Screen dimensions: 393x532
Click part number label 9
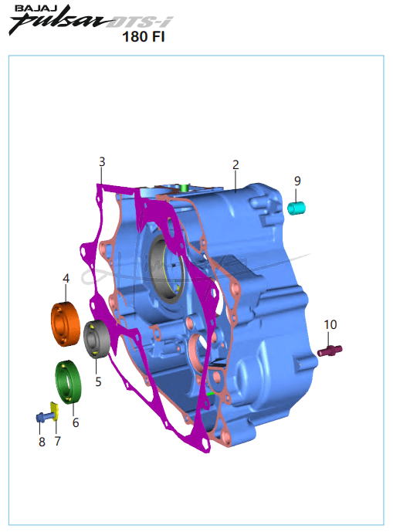297,181
